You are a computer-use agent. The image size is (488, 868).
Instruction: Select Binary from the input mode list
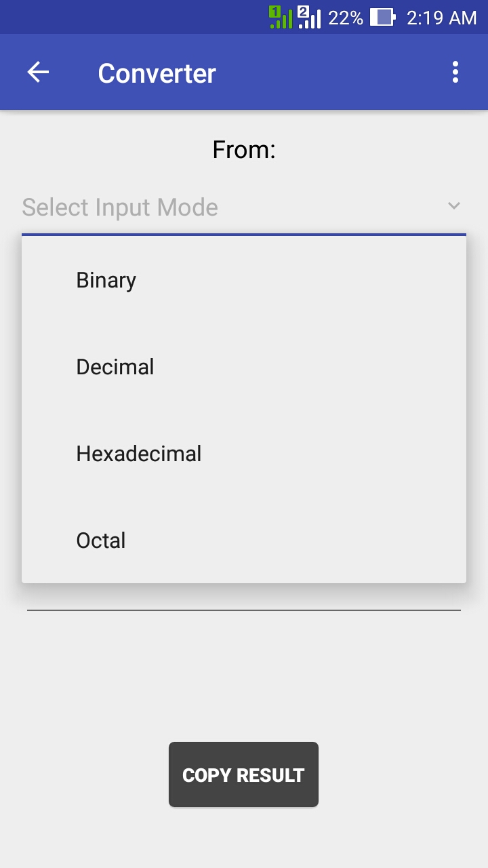click(x=106, y=279)
